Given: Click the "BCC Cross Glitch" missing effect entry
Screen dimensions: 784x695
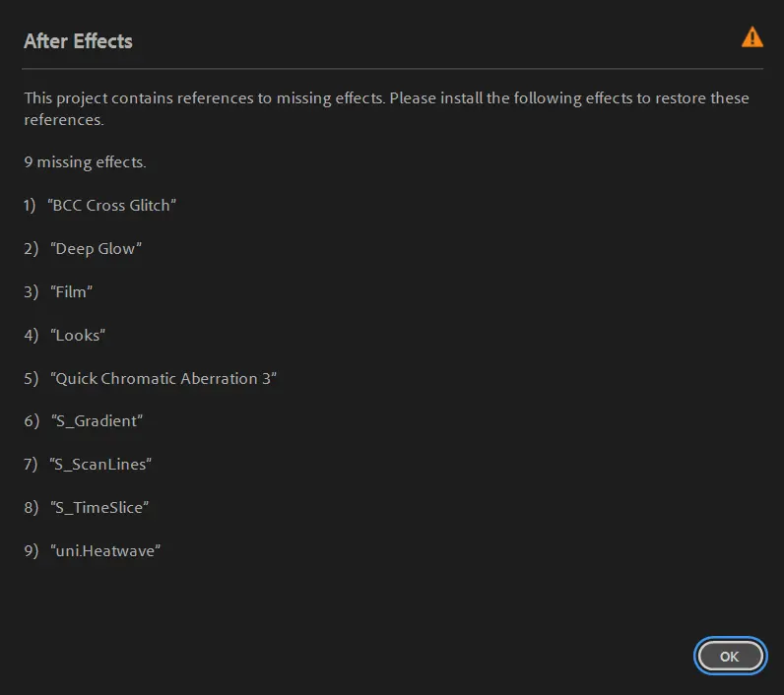Looking at the screenshot, I should (111, 206).
